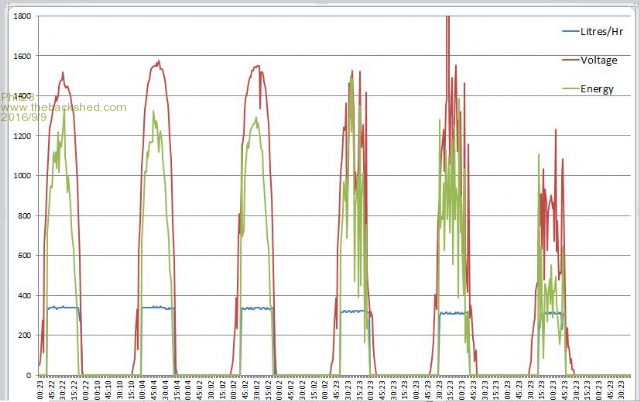Screen dimensions: 640x402
Task: Click the 1800 y-axis label
Action: click(x=18, y=17)
